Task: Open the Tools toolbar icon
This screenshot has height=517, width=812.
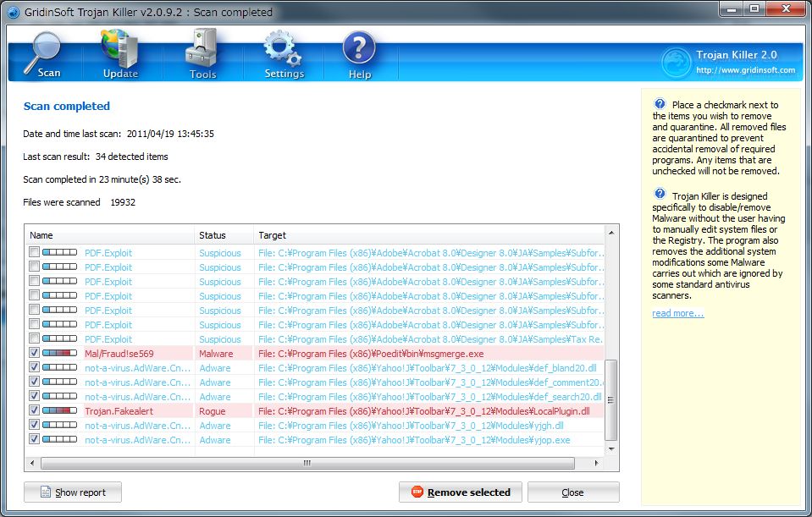Action: [202, 49]
